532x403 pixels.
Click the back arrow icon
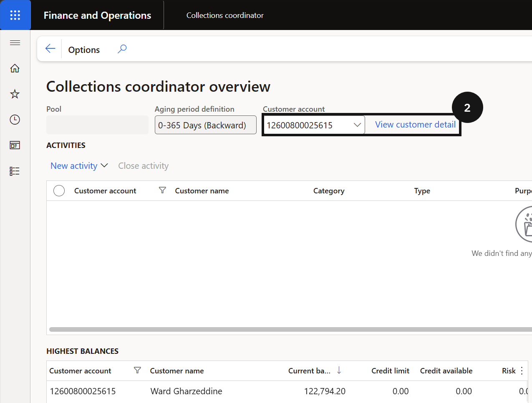(x=50, y=49)
